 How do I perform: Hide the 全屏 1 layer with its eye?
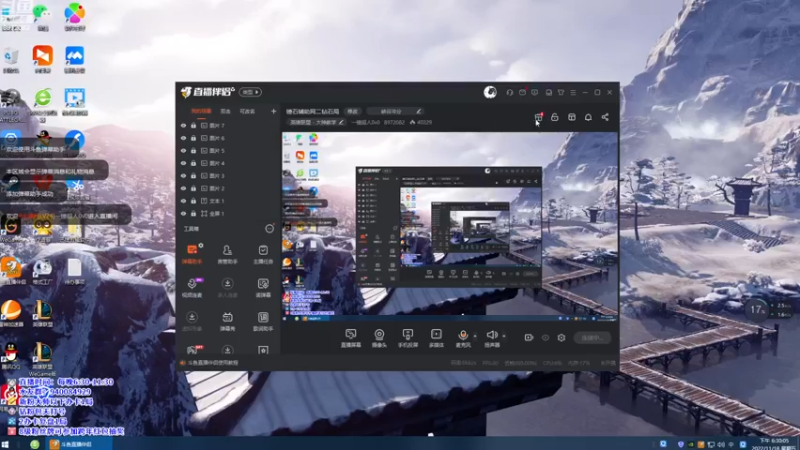[x=184, y=213]
